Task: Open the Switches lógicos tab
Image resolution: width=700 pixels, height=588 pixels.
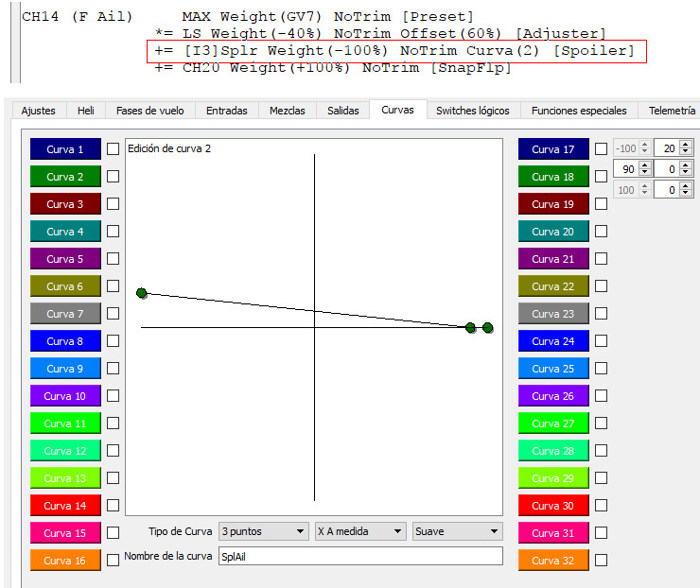Action: click(x=472, y=111)
